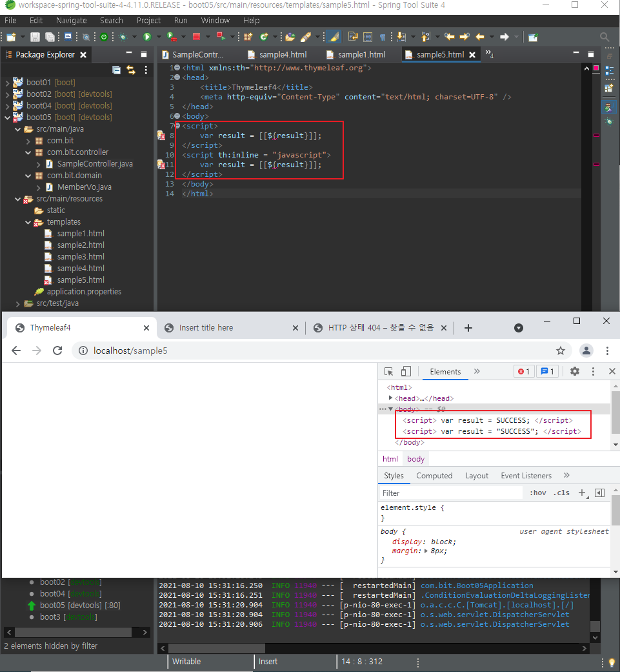
Task: Open a new browser tab
Action: [x=468, y=328]
